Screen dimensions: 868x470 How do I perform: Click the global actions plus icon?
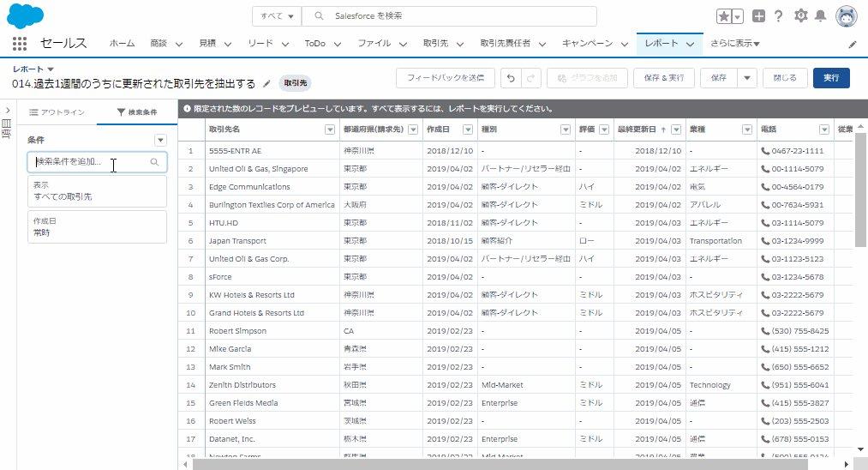[758, 16]
